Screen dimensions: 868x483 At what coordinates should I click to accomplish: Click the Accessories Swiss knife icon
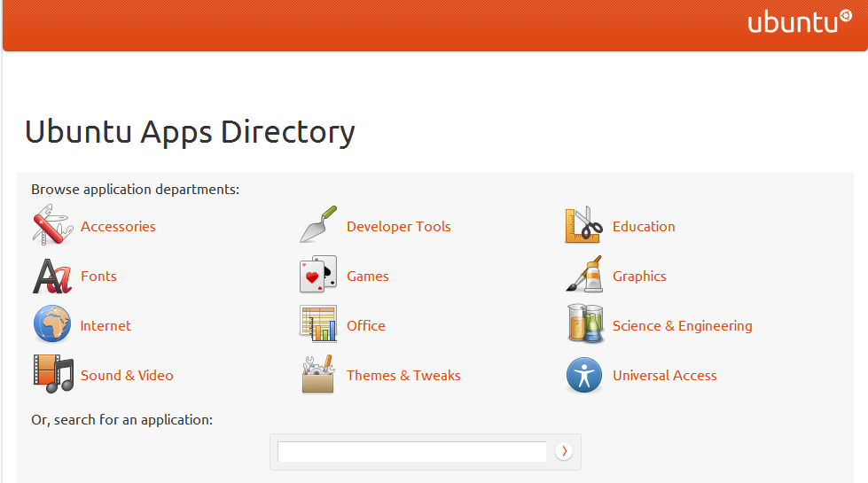click(x=52, y=225)
